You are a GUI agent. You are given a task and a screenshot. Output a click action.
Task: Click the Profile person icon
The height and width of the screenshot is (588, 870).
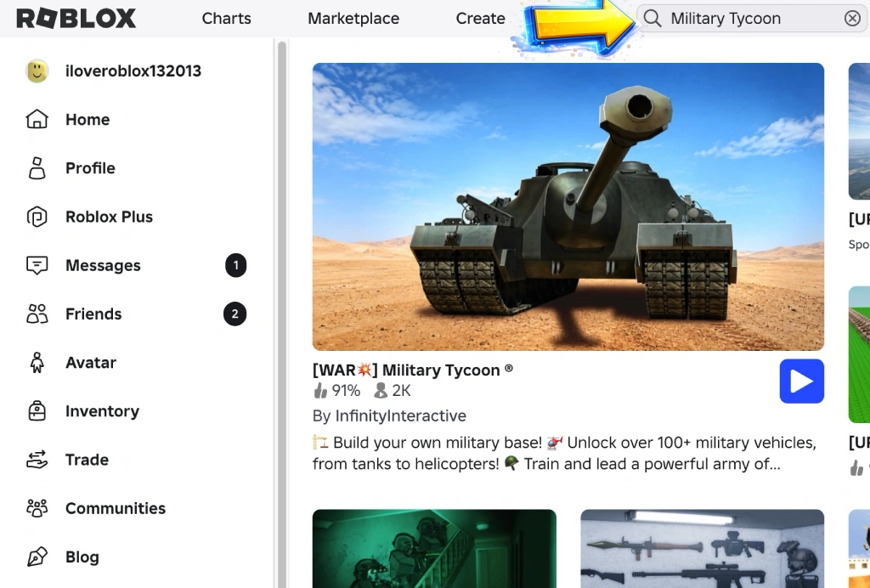pos(37,168)
